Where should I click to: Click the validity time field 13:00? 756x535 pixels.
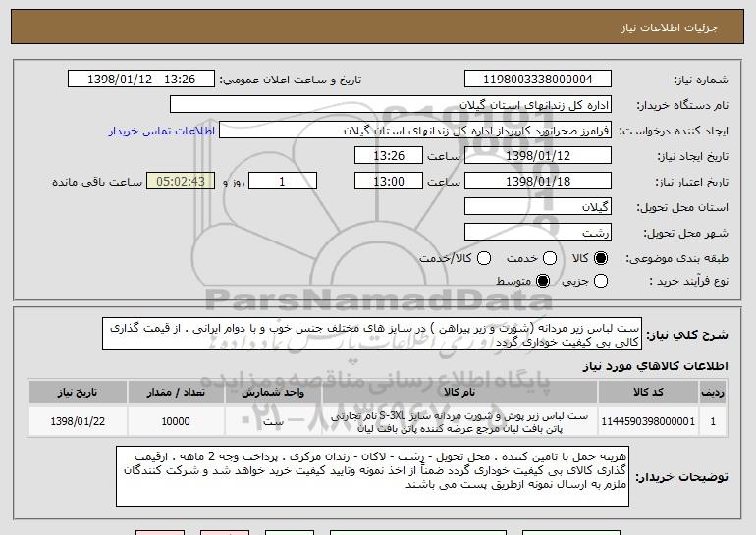point(389,182)
